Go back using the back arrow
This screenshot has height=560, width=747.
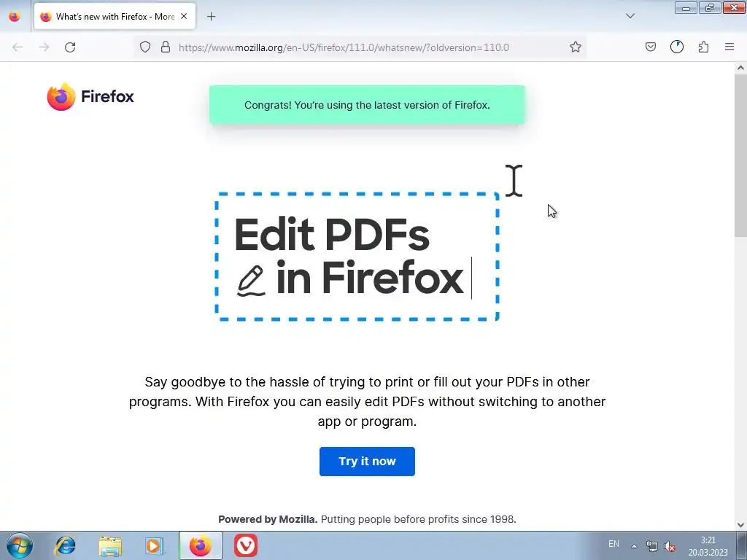(18, 47)
